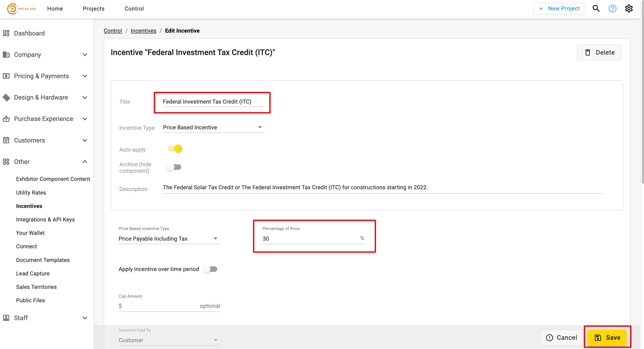Screen dimensions: 644x349
Task: Click the Cap Amount input field
Action: click(x=169, y=306)
